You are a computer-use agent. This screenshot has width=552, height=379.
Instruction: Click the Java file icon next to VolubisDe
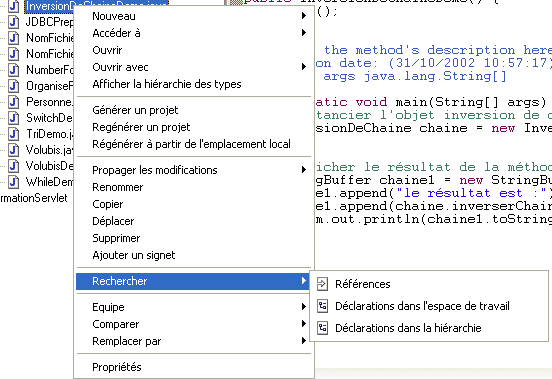pyautogui.click(x=13, y=166)
